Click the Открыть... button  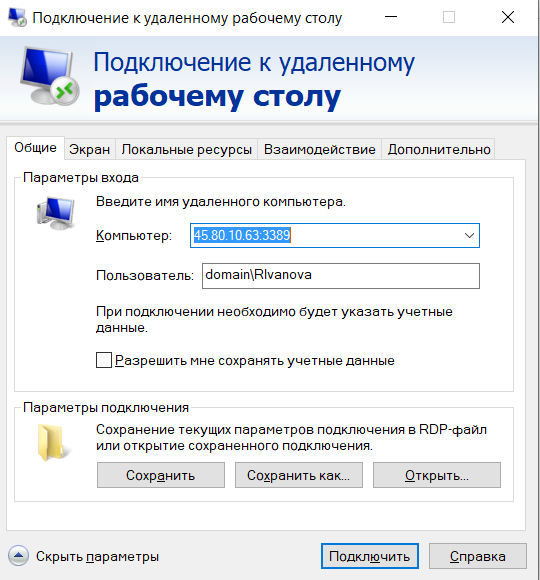pyautogui.click(x=436, y=475)
